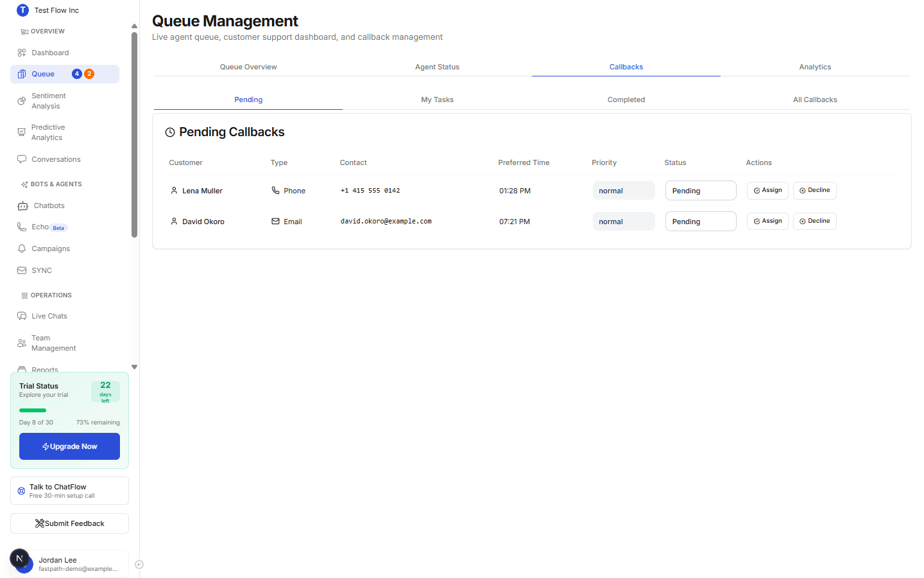
Task: Click sidebar scroll down arrow
Action: [134, 367]
